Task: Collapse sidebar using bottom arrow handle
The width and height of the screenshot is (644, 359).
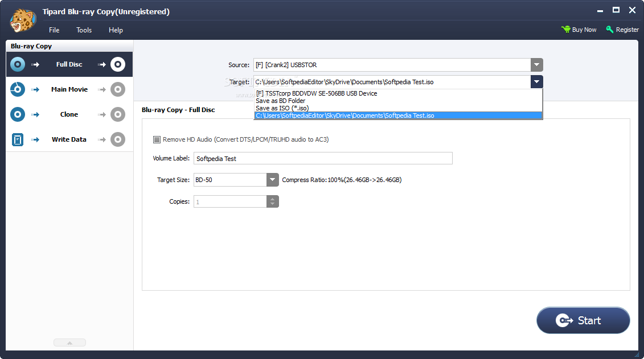Action: (70, 343)
